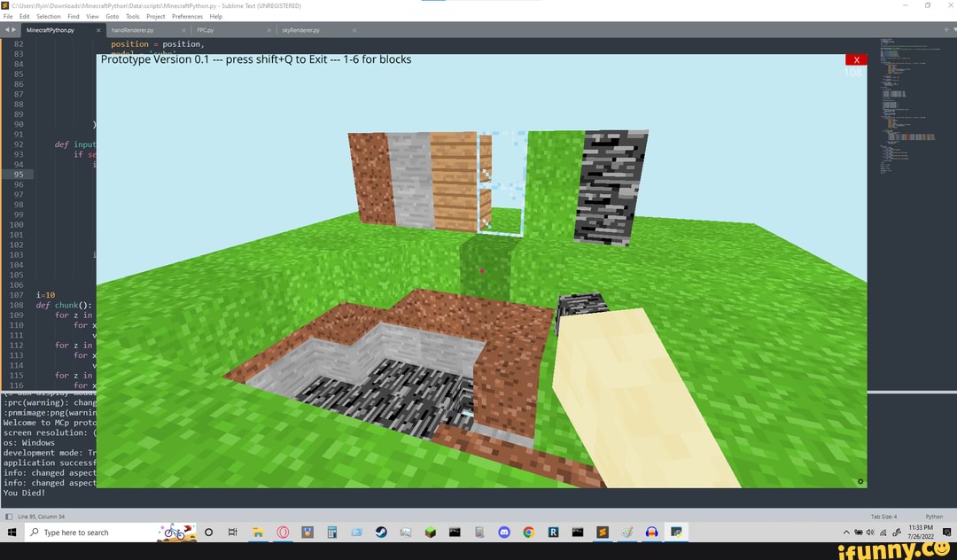Open Discord from taskbar
The width and height of the screenshot is (957, 560).
click(x=504, y=533)
